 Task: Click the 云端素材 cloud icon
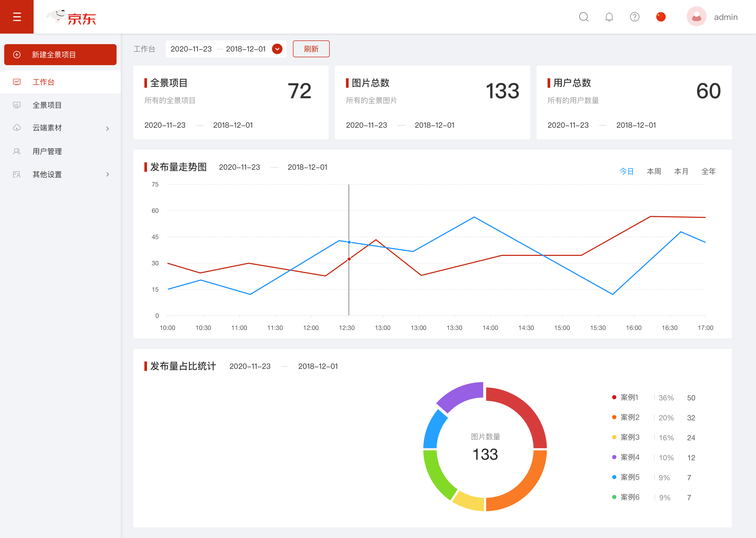(17, 128)
